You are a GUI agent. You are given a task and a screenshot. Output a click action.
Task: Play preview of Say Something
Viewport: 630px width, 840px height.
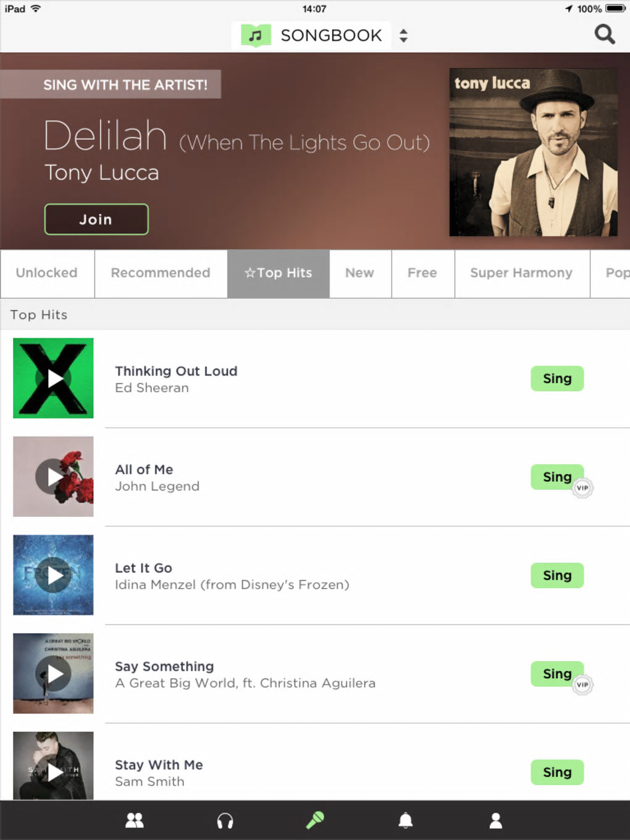(x=53, y=674)
